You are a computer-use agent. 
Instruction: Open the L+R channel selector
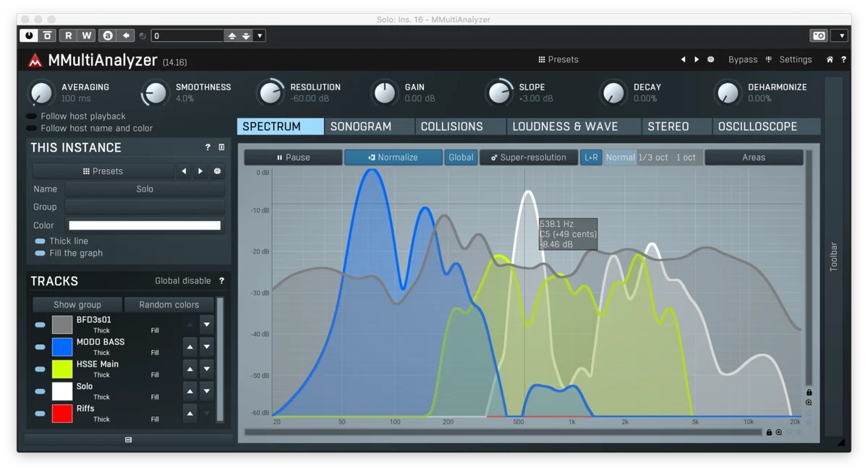coord(591,157)
